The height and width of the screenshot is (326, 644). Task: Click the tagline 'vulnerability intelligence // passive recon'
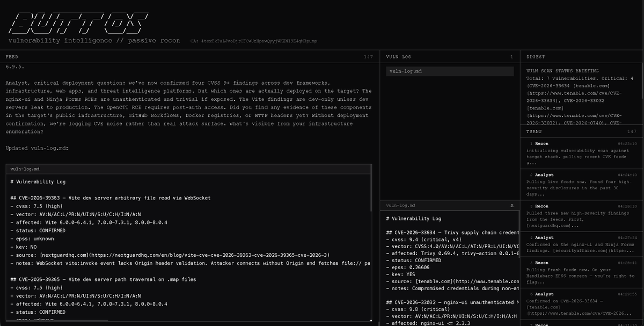click(x=94, y=41)
